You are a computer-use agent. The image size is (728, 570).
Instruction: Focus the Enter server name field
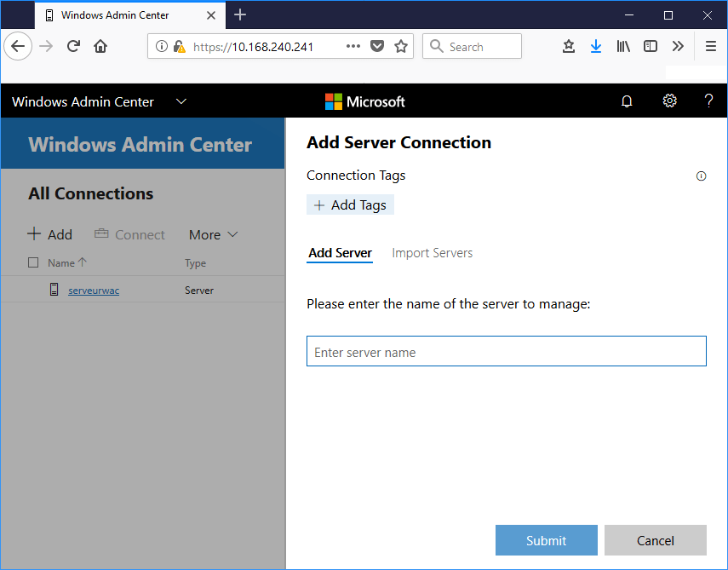[x=506, y=351]
